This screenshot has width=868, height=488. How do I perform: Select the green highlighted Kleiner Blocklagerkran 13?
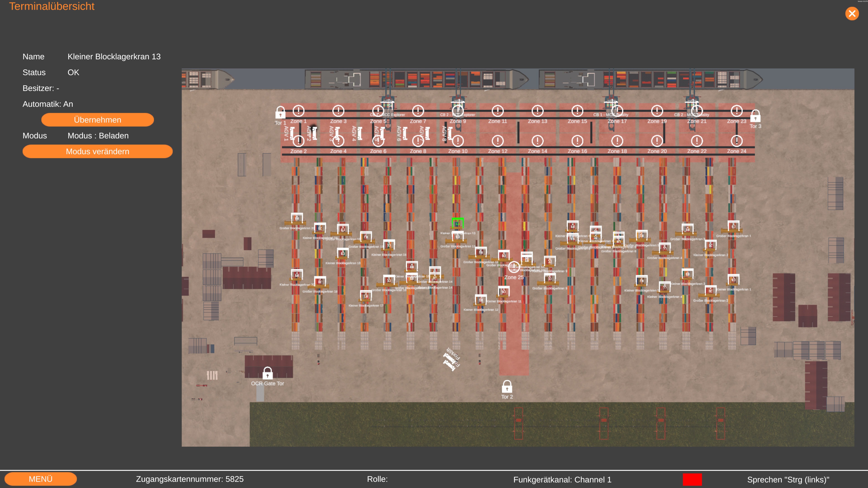click(458, 223)
